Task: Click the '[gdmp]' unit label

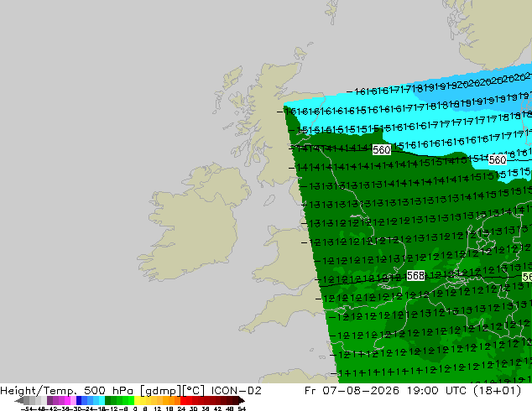Action: [160, 391]
